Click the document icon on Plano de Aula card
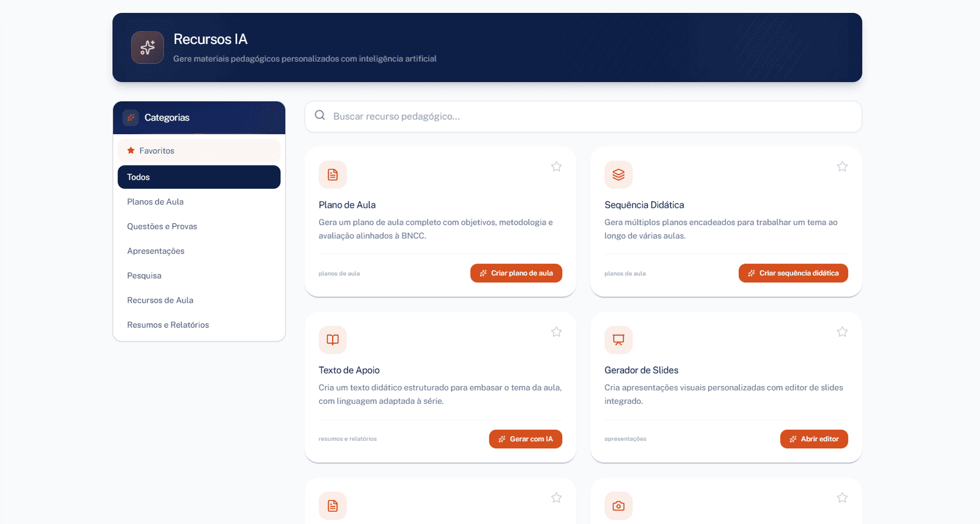Viewport: 980px width, 524px height. click(x=333, y=175)
